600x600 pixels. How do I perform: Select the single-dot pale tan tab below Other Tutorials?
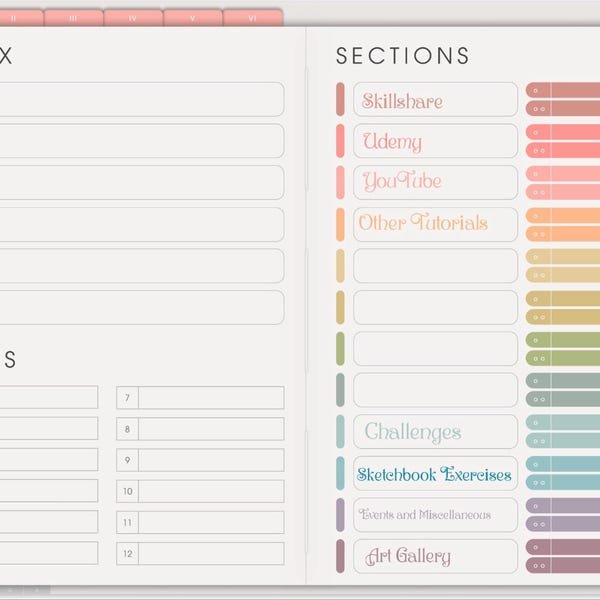click(x=563, y=257)
